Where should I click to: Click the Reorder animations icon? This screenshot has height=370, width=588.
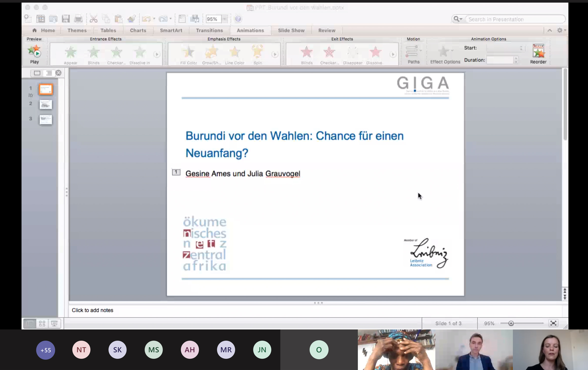[x=538, y=52]
